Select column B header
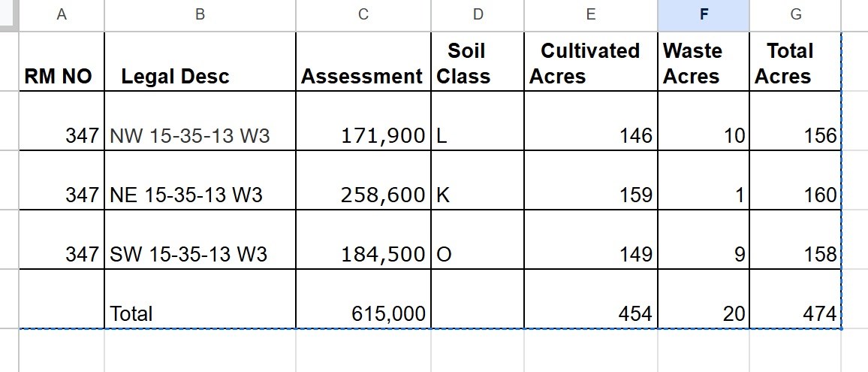 200,15
